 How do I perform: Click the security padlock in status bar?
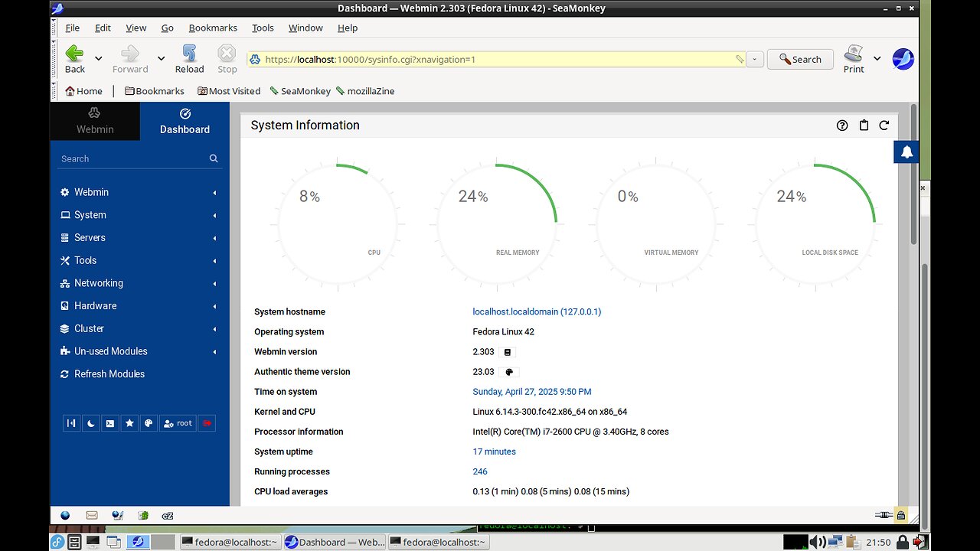(x=901, y=516)
